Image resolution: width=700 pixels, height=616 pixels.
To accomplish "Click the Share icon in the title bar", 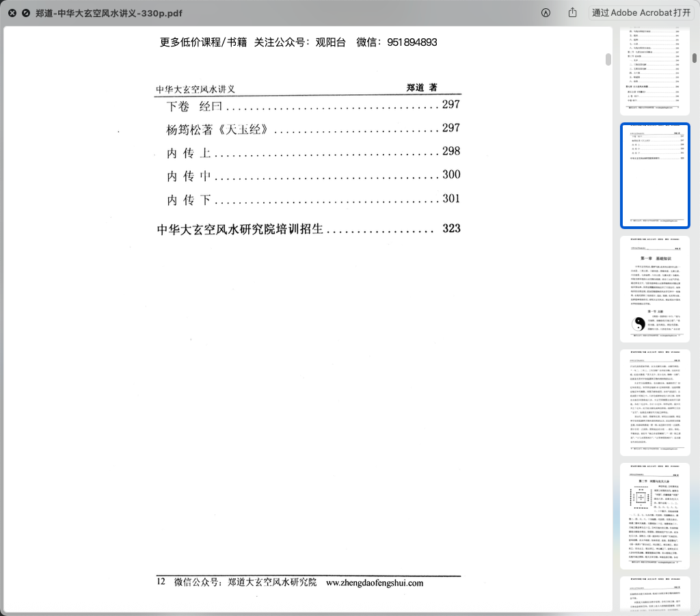I will [573, 13].
